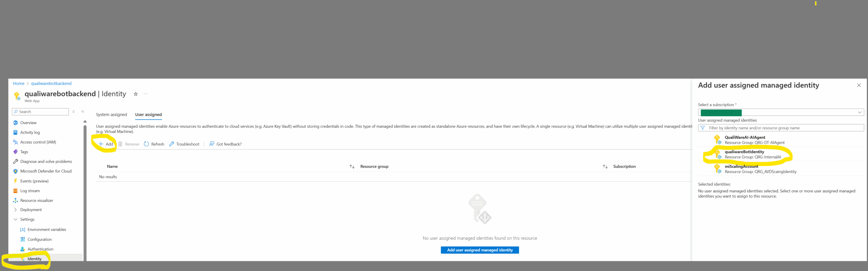Switch to the System assigned tab
The image size is (868, 271).
pyautogui.click(x=111, y=115)
